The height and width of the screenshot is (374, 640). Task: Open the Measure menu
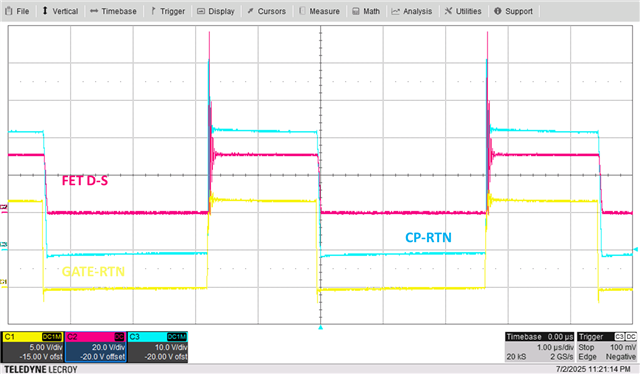point(319,11)
